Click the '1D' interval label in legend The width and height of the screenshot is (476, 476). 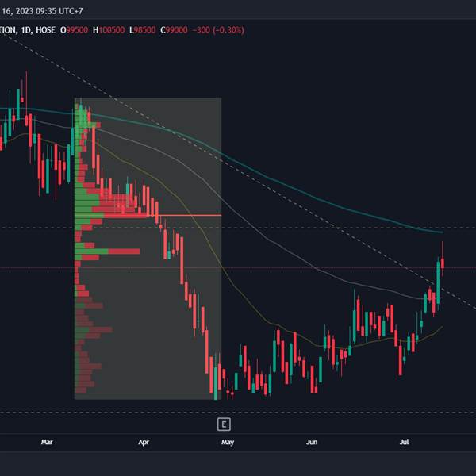click(26, 30)
